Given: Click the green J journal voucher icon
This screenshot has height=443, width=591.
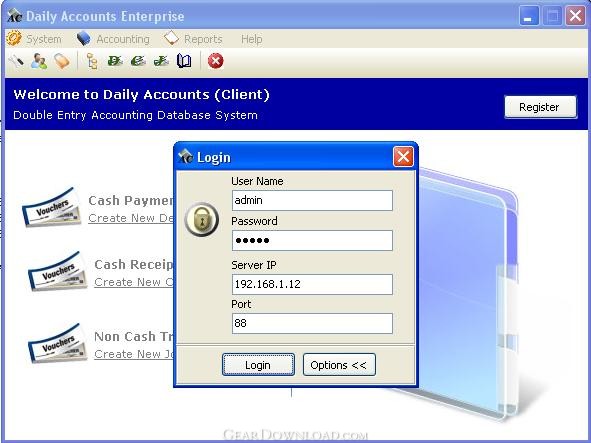Looking at the screenshot, I should pyautogui.click(x=161, y=61).
